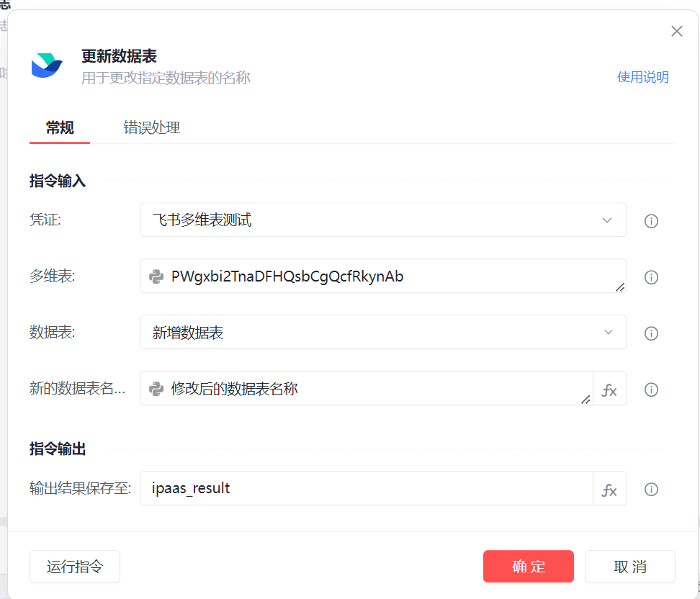The height and width of the screenshot is (599, 700).
Task: Click into the 多维表 token text field
Action: tap(389, 276)
